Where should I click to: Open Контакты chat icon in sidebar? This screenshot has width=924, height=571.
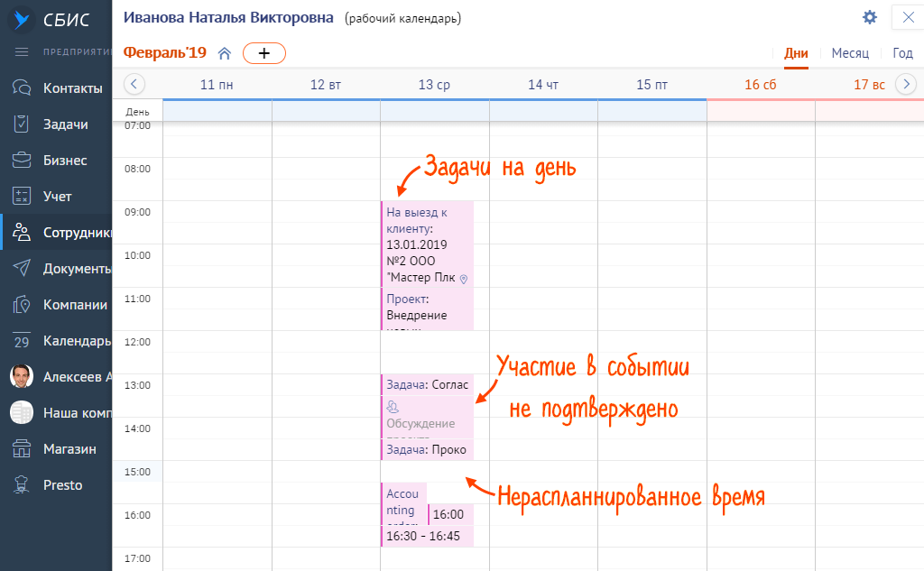[22, 88]
